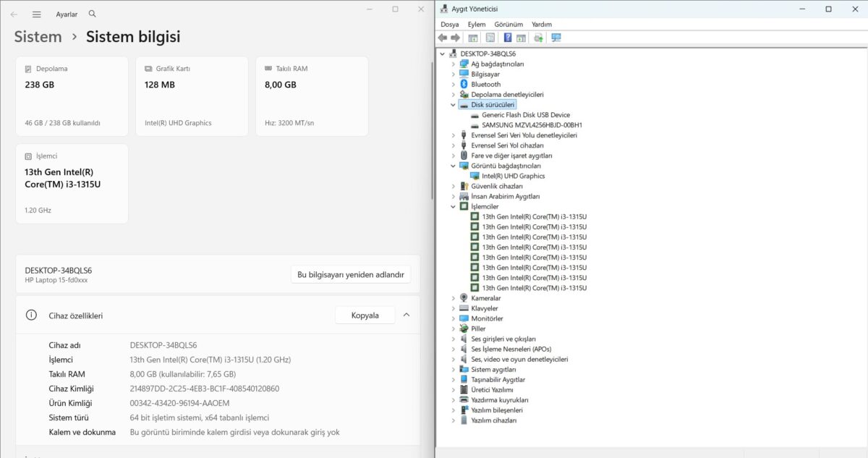Screen dimensions: 868x458
Task: Select Ses İşleme Nesneleri (APOs) item
Action: click(x=511, y=349)
